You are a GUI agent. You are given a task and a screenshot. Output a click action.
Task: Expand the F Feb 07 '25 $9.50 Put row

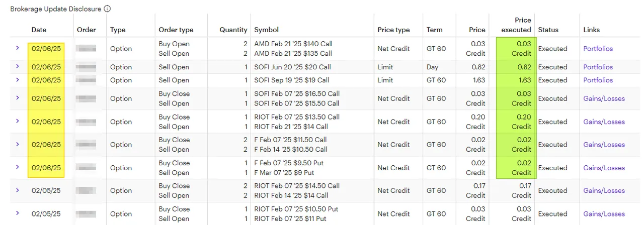pos(18,167)
